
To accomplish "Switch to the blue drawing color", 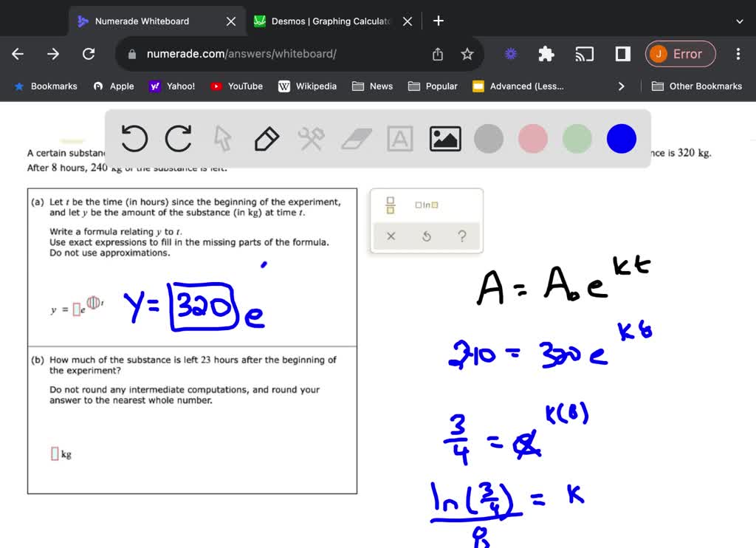I will [x=621, y=138].
